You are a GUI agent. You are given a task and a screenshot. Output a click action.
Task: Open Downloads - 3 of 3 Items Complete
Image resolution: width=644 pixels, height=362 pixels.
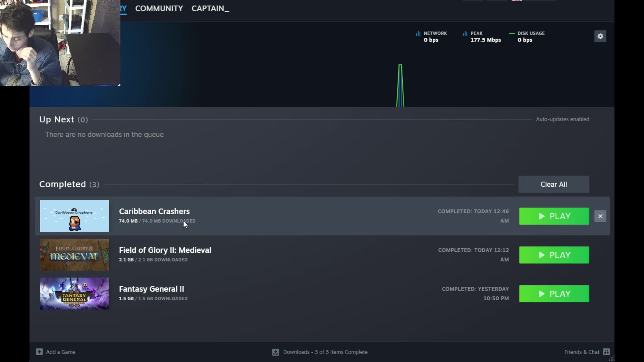click(325, 352)
